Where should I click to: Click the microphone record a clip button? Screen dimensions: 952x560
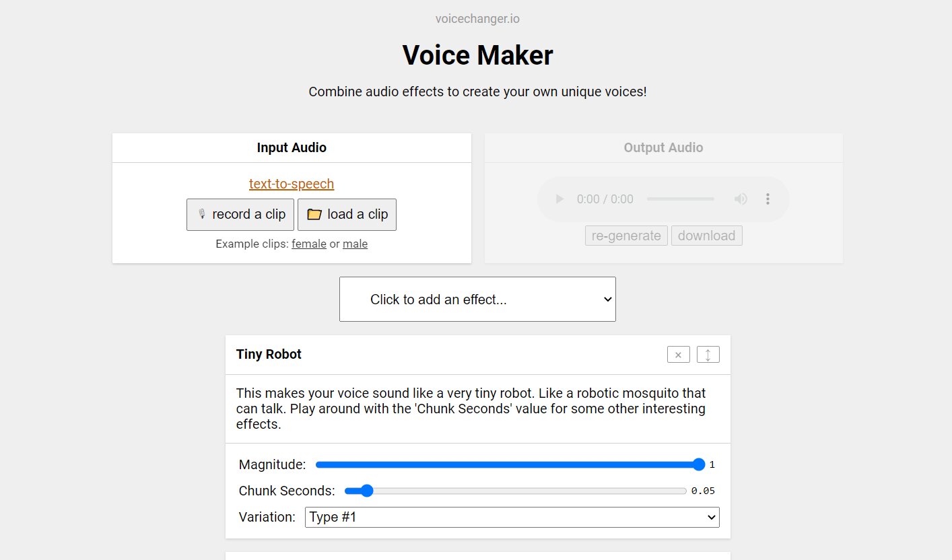240,215
